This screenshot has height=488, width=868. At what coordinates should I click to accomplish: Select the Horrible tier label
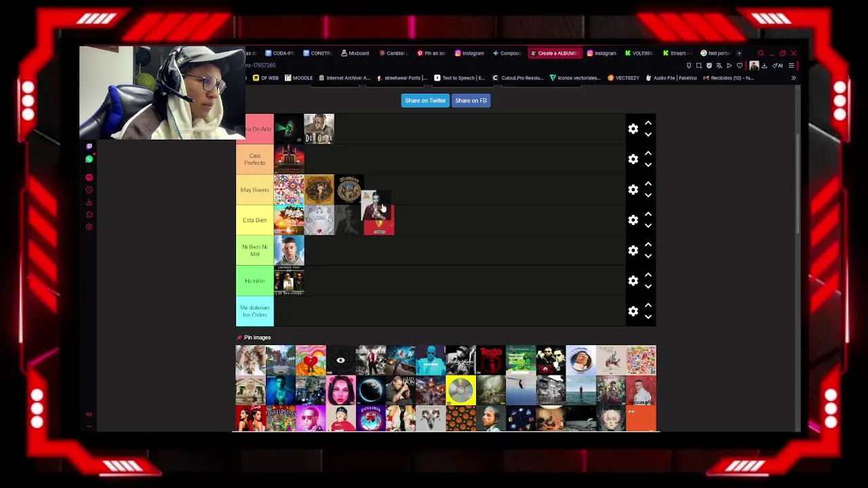(x=255, y=281)
